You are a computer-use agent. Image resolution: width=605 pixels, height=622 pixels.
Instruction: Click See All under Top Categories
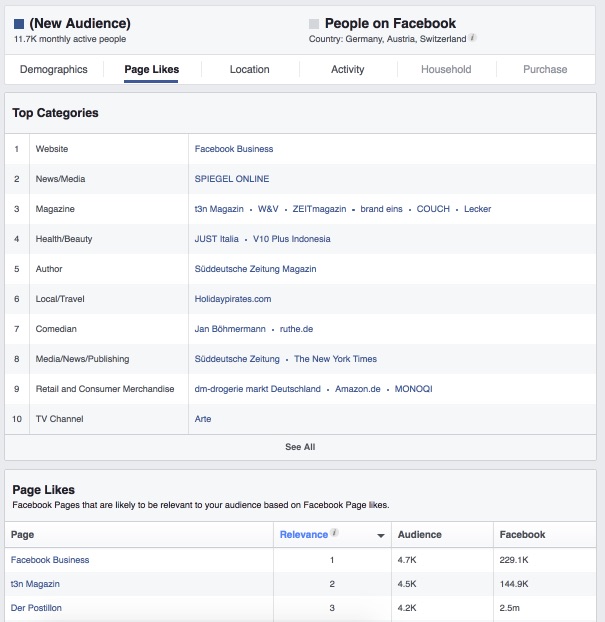tap(300, 447)
